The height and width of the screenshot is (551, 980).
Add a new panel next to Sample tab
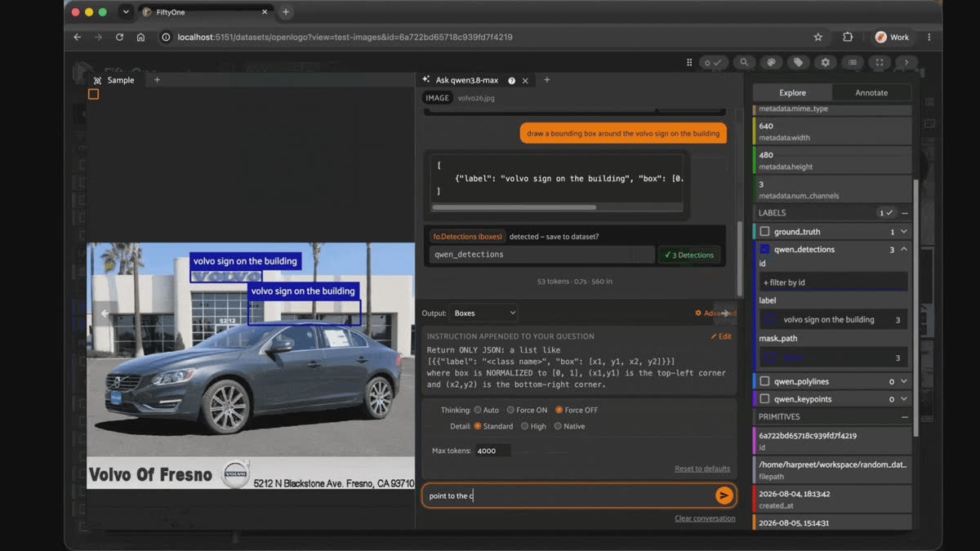pos(158,80)
